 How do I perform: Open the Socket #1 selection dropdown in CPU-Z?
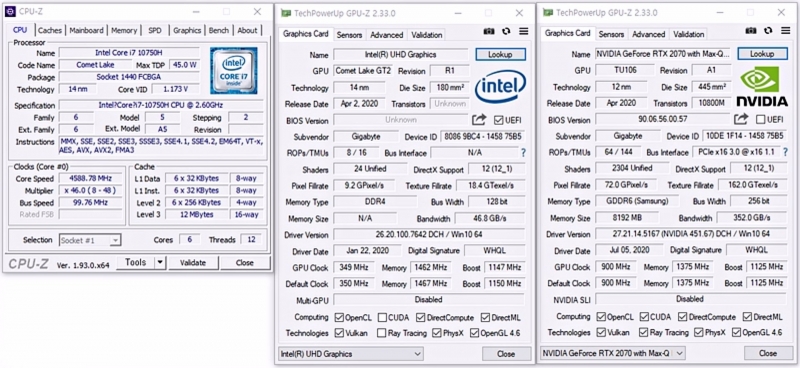(90, 240)
